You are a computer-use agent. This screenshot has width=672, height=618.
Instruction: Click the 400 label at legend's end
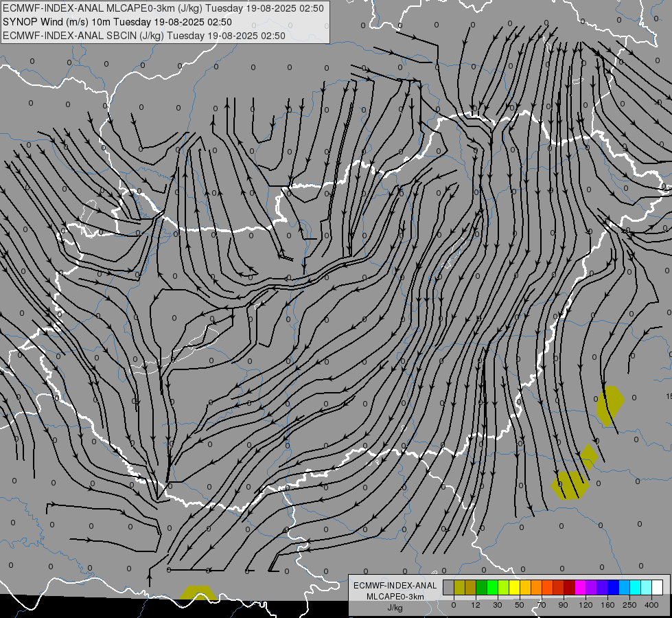click(651, 605)
